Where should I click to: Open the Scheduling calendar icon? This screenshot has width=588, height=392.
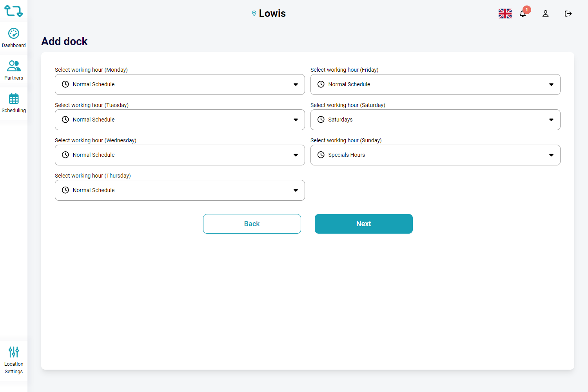[14, 99]
